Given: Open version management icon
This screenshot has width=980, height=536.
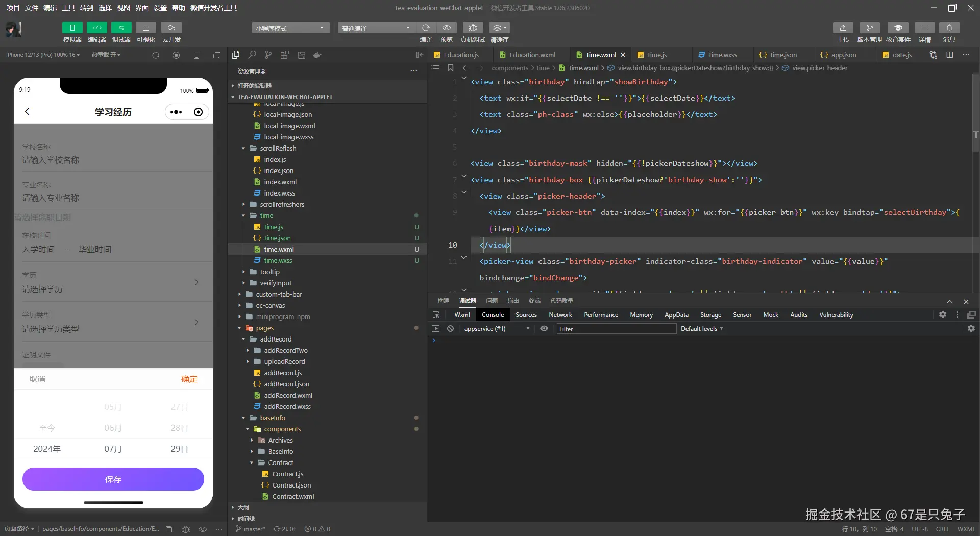Looking at the screenshot, I should (x=869, y=28).
